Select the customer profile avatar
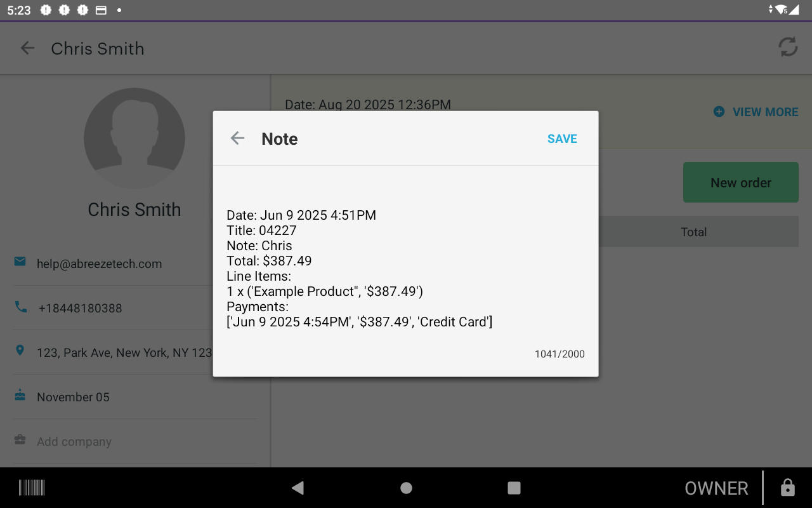The image size is (812, 508). [134, 138]
